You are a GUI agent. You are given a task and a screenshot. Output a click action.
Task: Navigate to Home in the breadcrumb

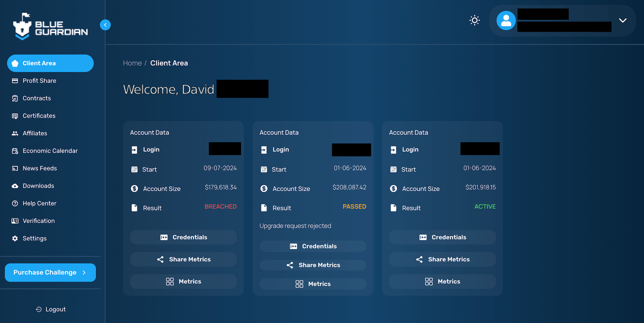(132, 63)
